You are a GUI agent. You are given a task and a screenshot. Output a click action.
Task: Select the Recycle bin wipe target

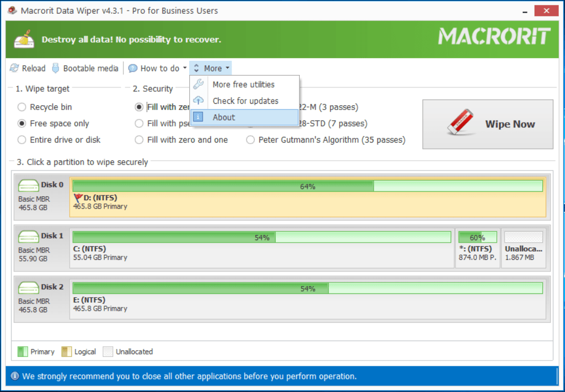(22, 107)
